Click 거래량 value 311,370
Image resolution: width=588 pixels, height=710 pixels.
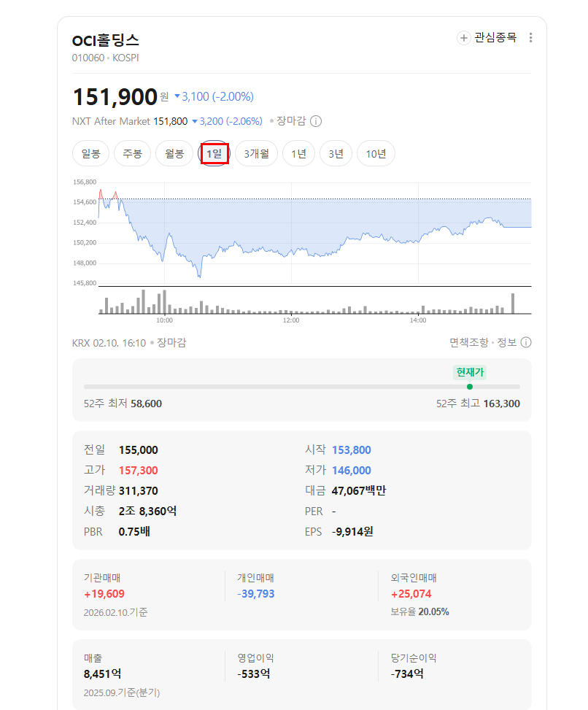139,491
